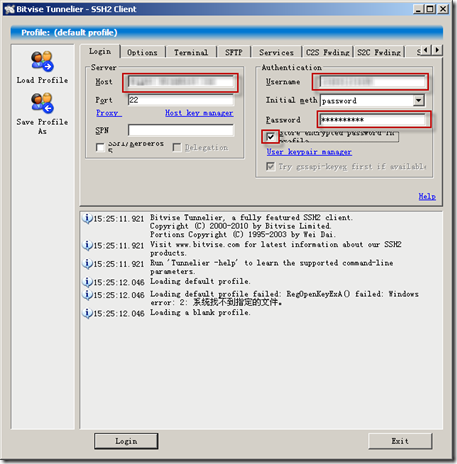Click info icon beside 'Loading default profile.' entry
The image size is (457, 464).
click(87, 282)
